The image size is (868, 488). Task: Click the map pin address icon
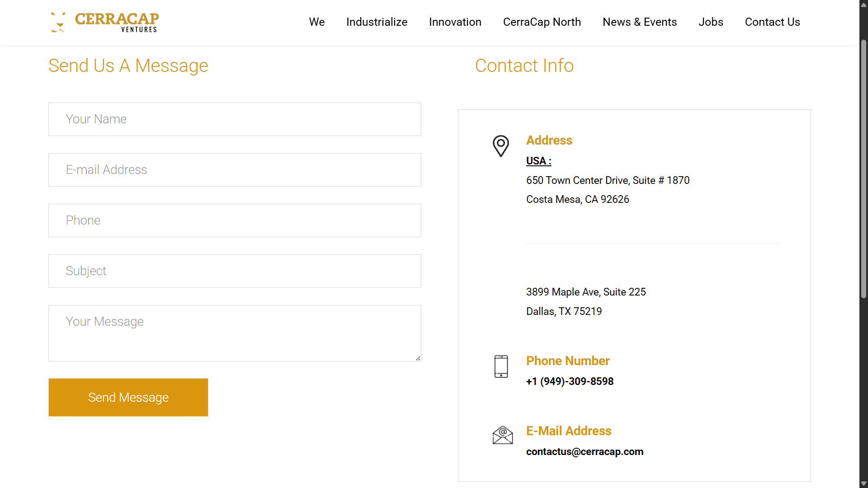[501, 146]
